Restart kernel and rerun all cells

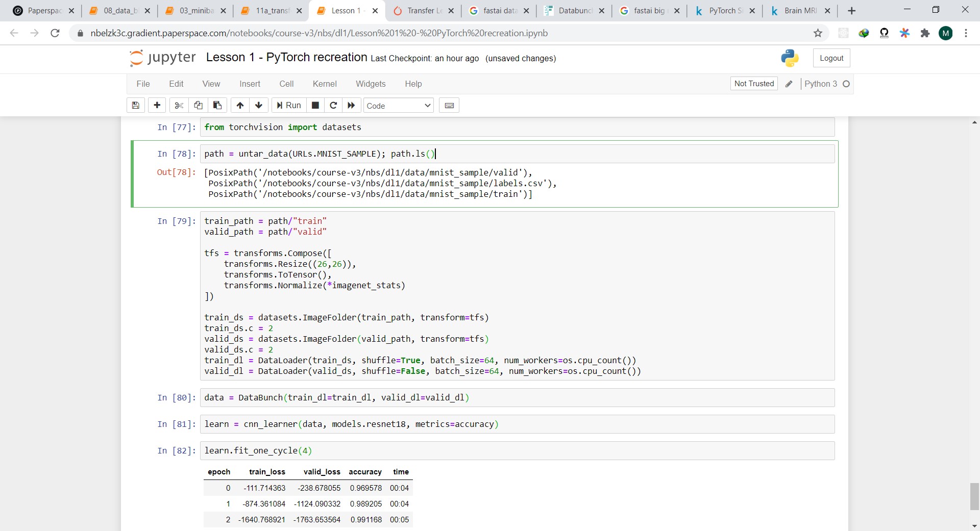351,106
